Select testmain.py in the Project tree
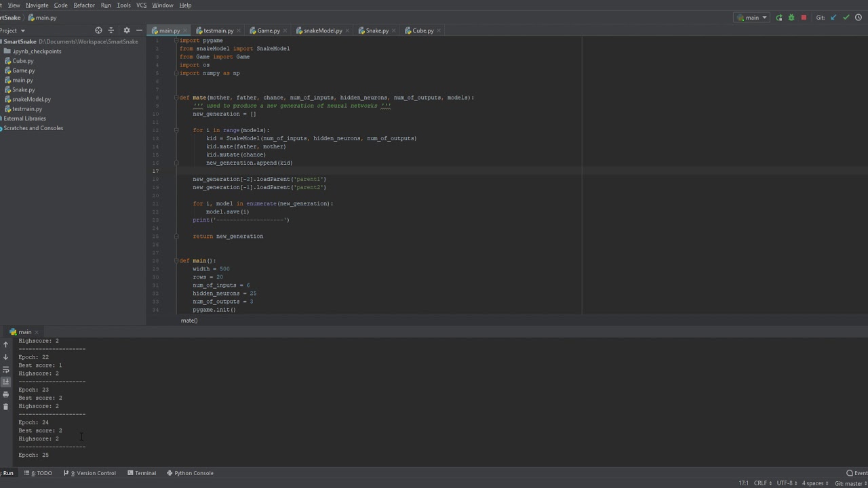868x488 pixels. [x=27, y=108]
